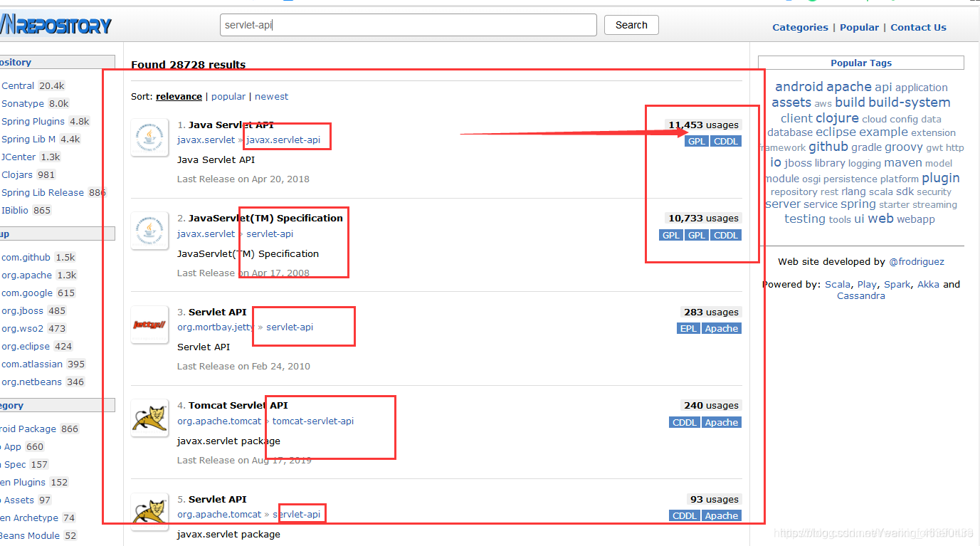Open the clojure popular tag
980x546 pixels.
837,118
